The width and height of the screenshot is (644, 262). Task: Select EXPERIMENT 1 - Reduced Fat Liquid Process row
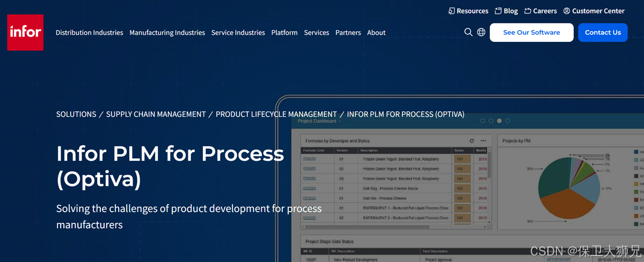click(394, 208)
